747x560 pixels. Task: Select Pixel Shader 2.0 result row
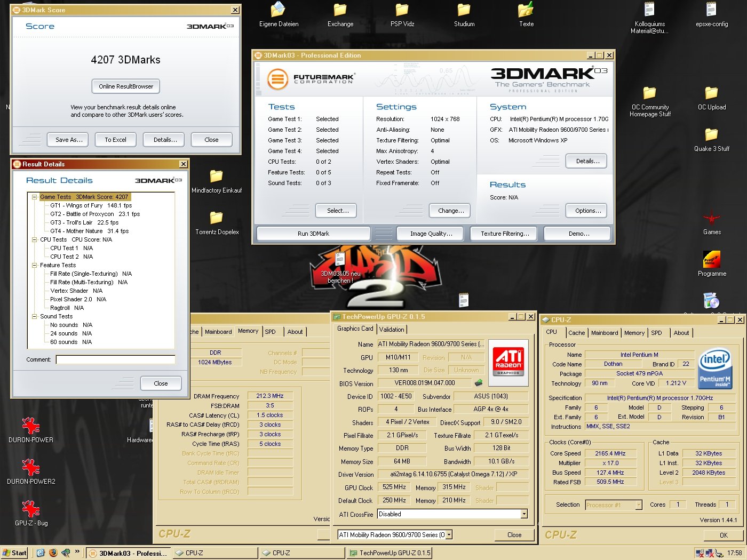tap(78, 299)
